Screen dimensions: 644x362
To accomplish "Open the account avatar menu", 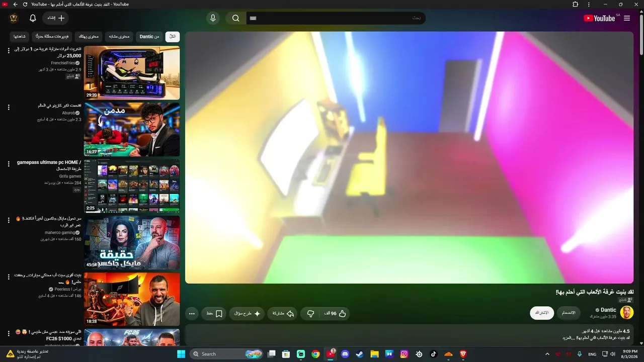I will point(14,18).
